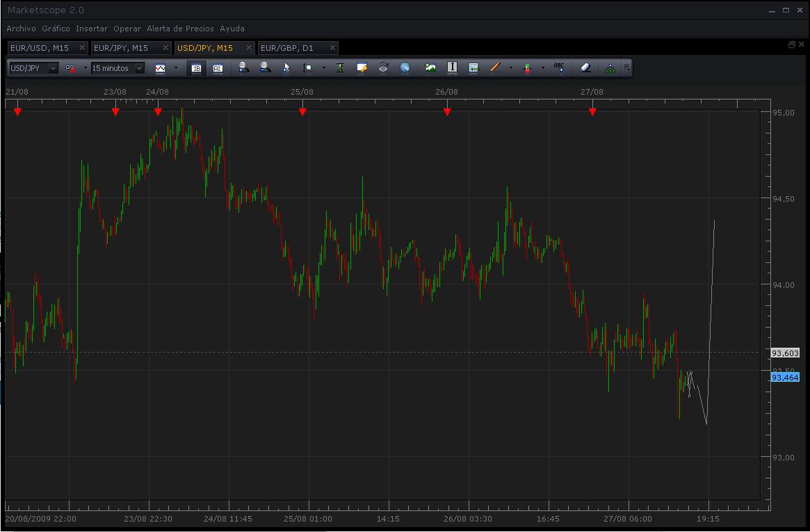This screenshot has width=810, height=532.
Task: Open the Ayuda menu
Action: point(232,29)
